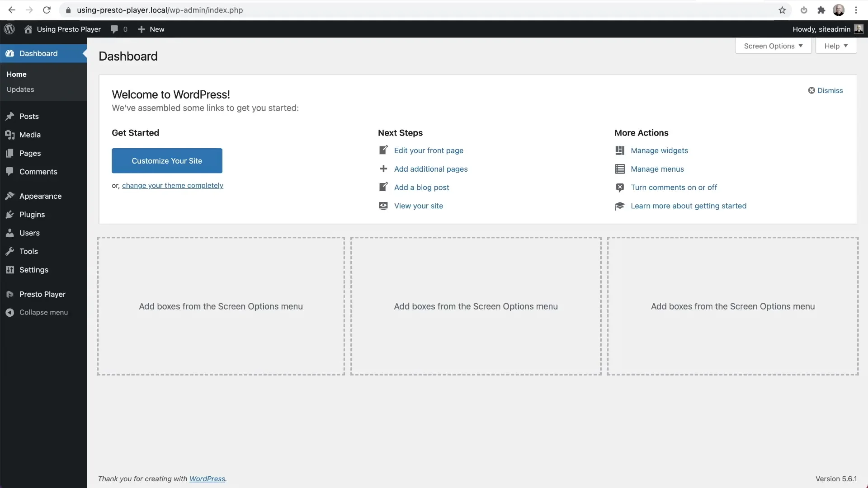Click the Media icon in sidebar
This screenshot has height=488, width=868.
[x=9, y=135]
